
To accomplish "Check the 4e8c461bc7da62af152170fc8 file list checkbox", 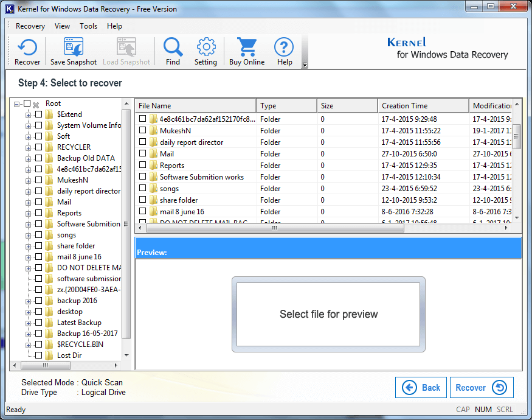I will (x=142, y=119).
